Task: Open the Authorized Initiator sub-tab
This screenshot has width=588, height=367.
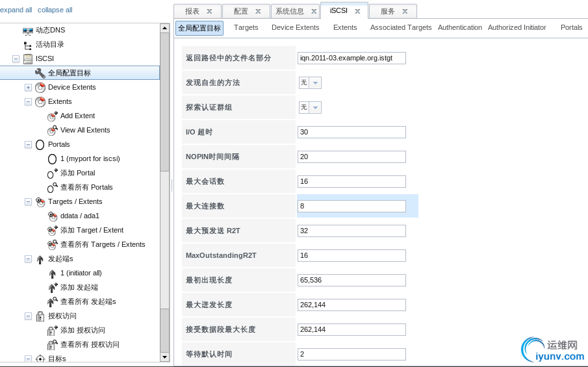Action: click(517, 27)
